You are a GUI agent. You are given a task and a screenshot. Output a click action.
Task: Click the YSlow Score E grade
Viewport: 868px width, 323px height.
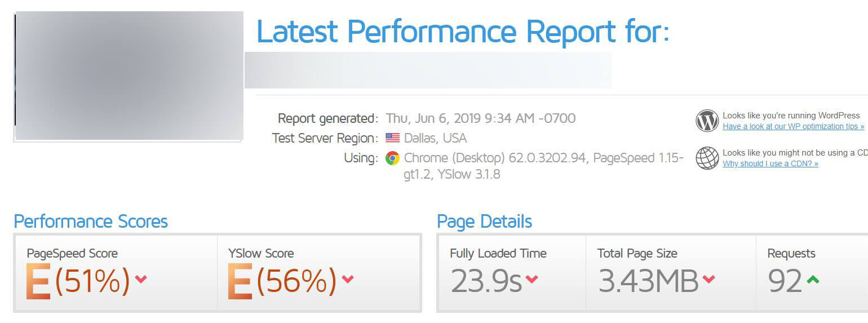tap(240, 281)
